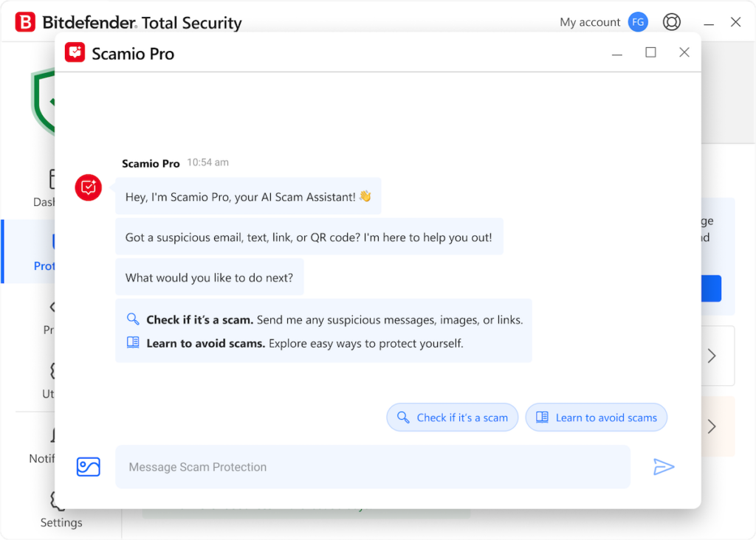Open the settings gear in the top bar
The width and height of the screenshot is (756, 540).
[x=672, y=22]
